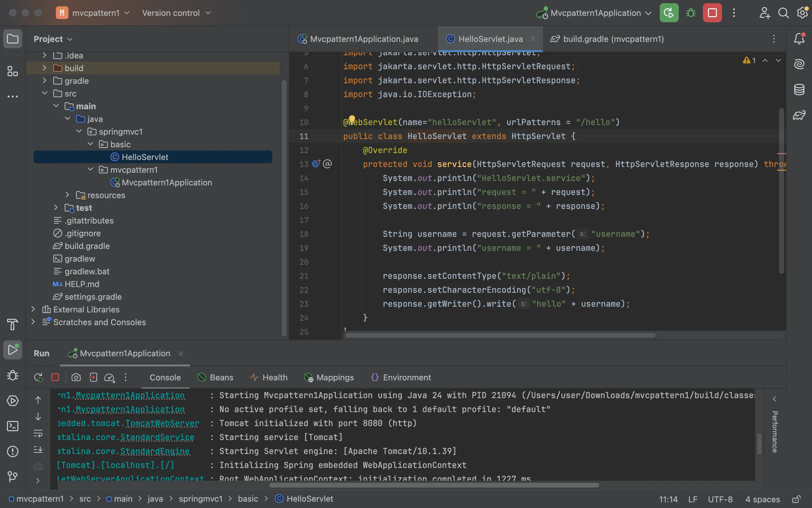Click the StandardService link in console
812x508 pixels.
[157, 437]
